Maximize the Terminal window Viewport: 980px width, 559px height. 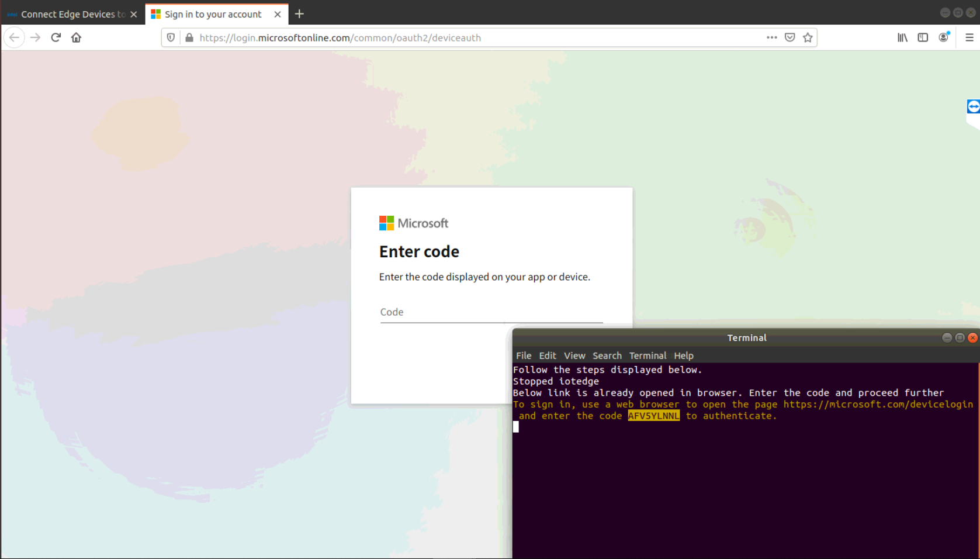[x=960, y=337]
